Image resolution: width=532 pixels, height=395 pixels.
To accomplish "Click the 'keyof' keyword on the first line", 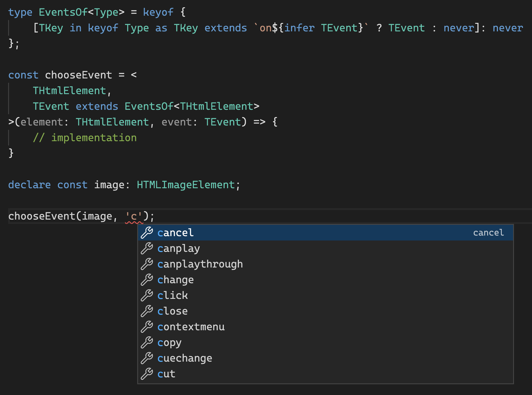I will [158, 12].
